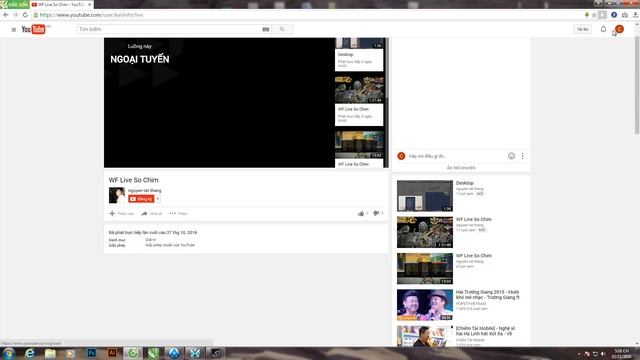Click the plus Add to icon below video
Viewport: 640px width, 360px height.
point(112,213)
